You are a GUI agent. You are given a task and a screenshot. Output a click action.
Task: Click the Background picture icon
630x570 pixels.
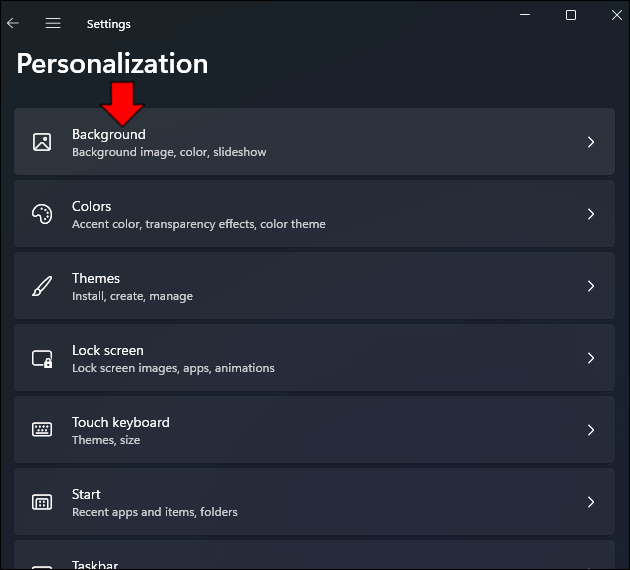(42, 142)
